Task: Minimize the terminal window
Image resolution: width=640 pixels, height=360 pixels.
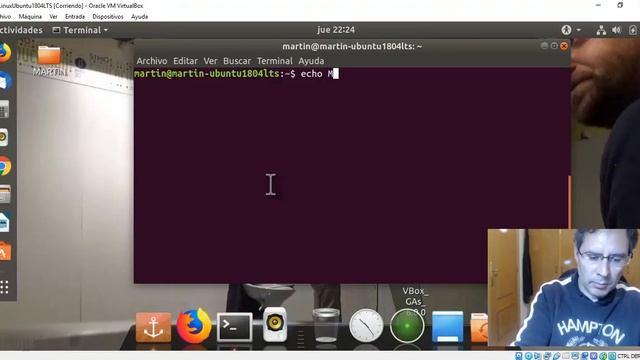Action: click(544, 46)
